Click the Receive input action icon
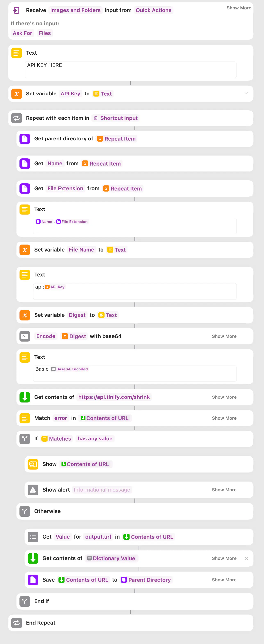Image resolution: width=264 pixels, height=644 pixels. click(x=16, y=10)
